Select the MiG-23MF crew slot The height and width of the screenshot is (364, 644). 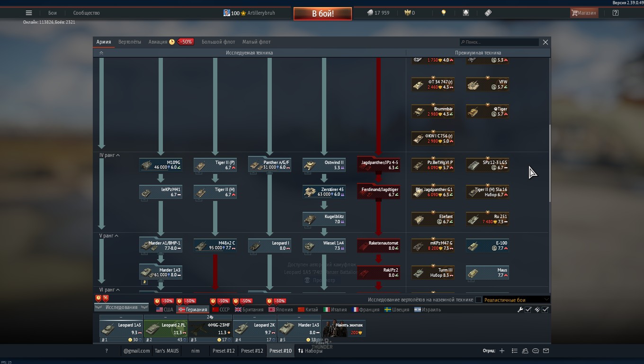210,328
